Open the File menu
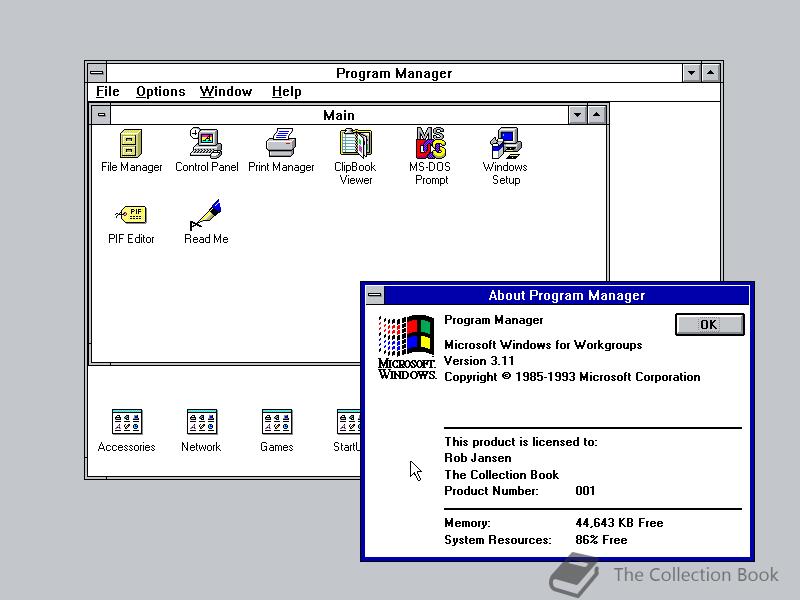 pyautogui.click(x=108, y=91)
